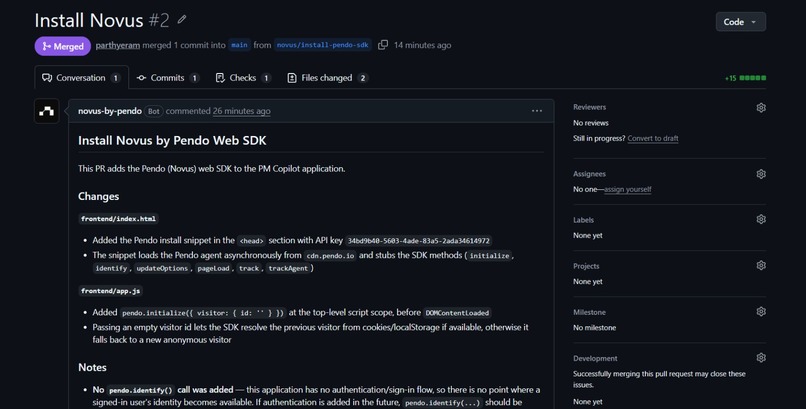
Task: Open the Development gear settings
Action: pyautogui.click(x=761, y=358)
